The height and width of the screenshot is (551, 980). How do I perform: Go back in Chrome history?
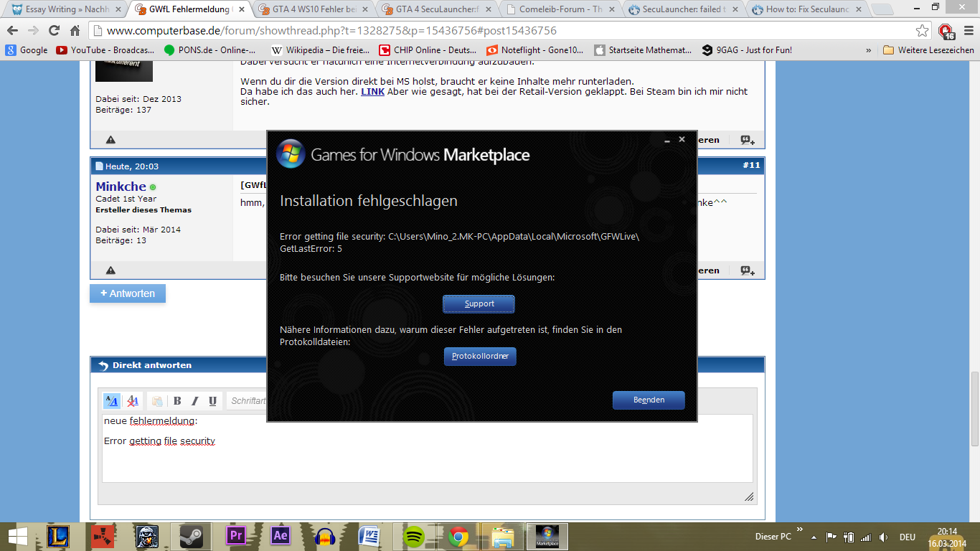(x=13, y=31)
